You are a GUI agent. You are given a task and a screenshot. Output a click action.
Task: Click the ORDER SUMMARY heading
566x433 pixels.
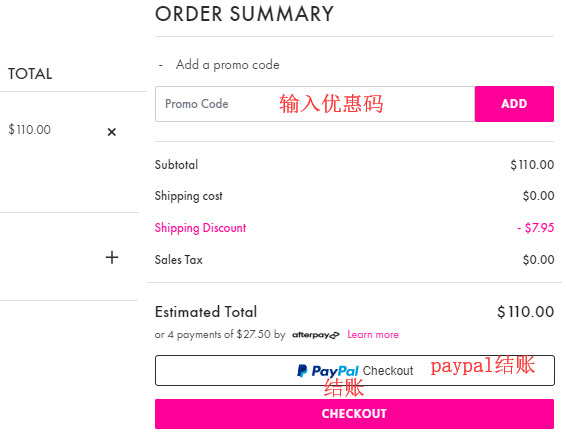pyautogui.click(x=244, y=14)
